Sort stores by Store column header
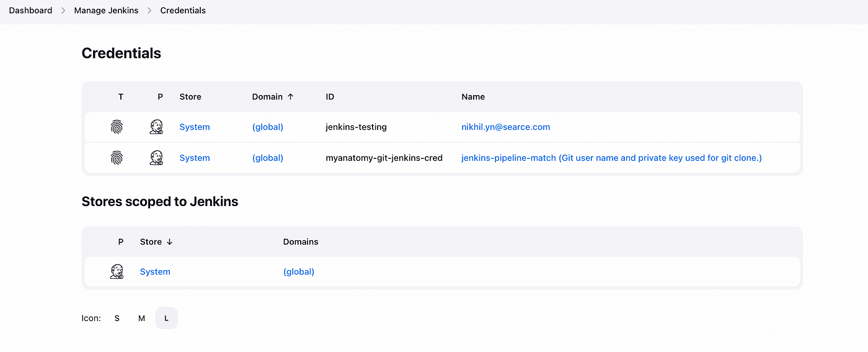This screenshot has height=352, width=868. 156,242
